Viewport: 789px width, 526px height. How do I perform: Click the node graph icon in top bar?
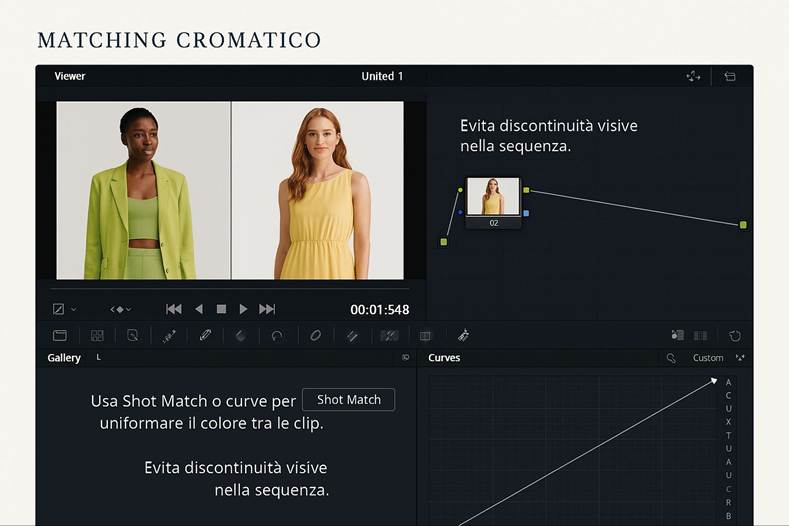693,76
